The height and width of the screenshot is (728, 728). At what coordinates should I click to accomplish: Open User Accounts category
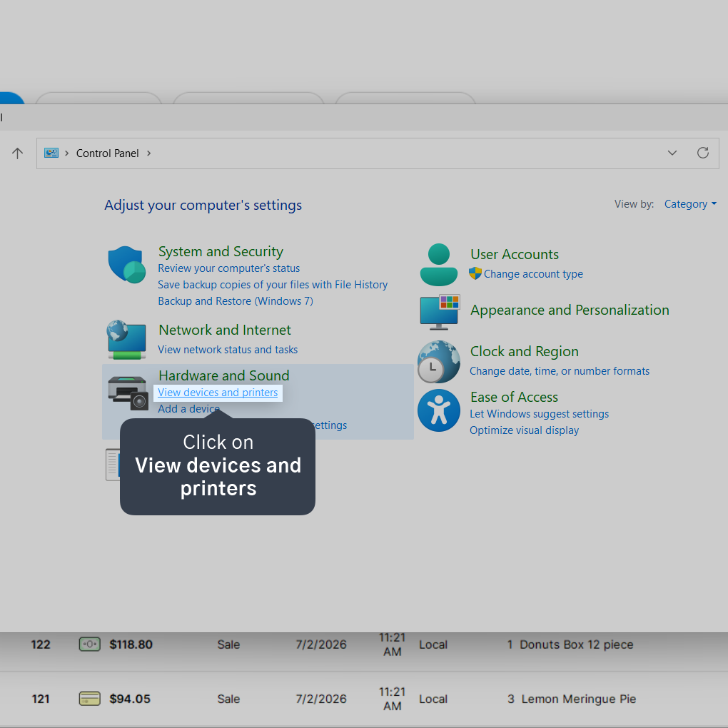(x=515, y=254)
